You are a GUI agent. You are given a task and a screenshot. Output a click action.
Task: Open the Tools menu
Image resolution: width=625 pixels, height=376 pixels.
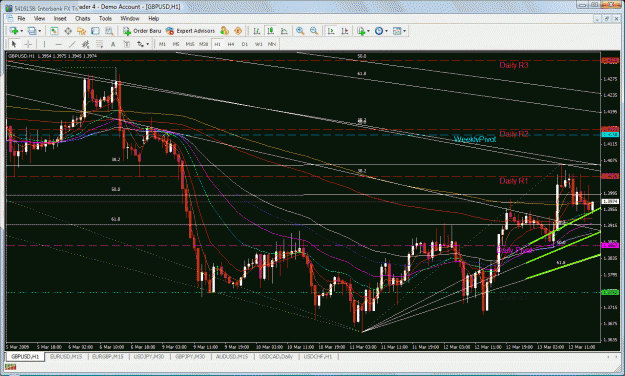click(105, 18)
